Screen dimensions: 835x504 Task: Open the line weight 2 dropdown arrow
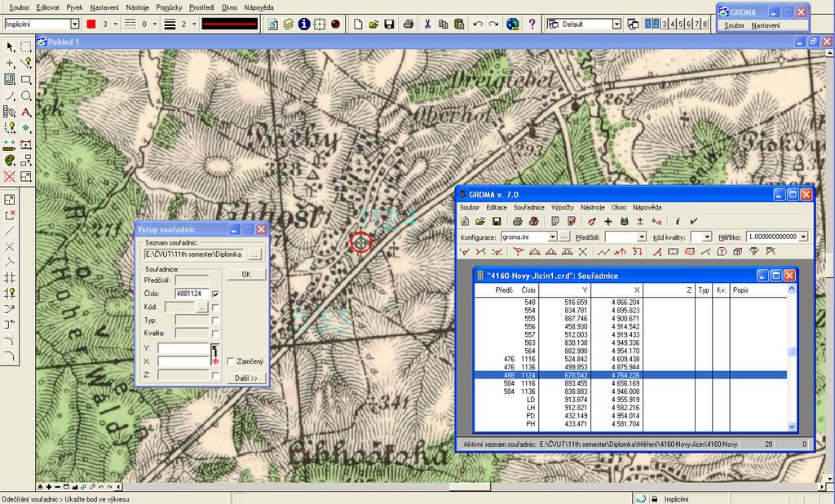pos(194,24)
